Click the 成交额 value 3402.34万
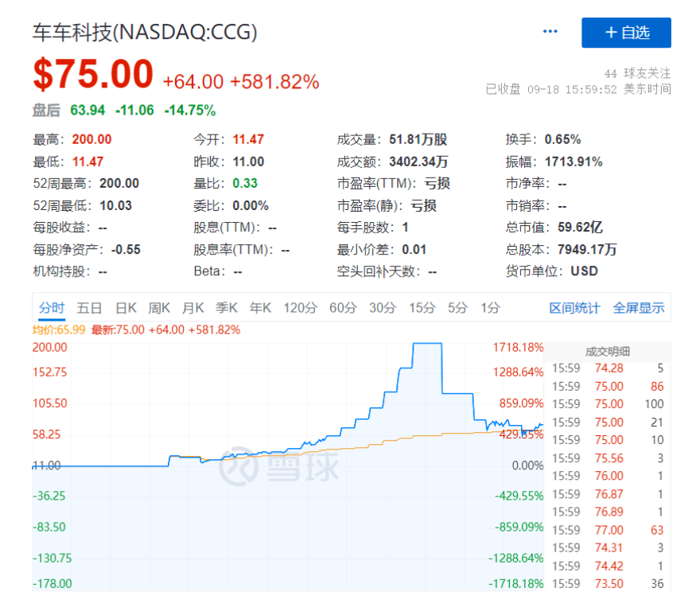Image resolution: width=700 pixels, height=592 pixels. pyautogui.click(x=418, y=162)
